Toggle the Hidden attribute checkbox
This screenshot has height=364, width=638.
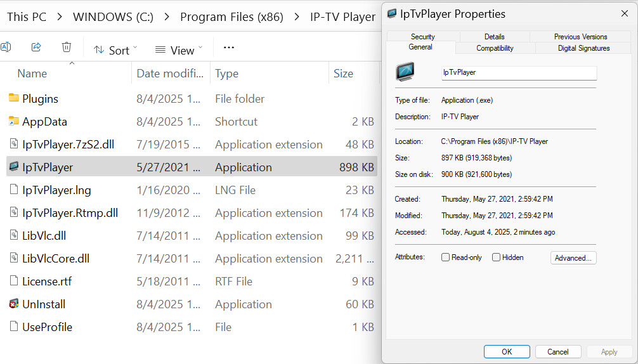click(496, 257)
